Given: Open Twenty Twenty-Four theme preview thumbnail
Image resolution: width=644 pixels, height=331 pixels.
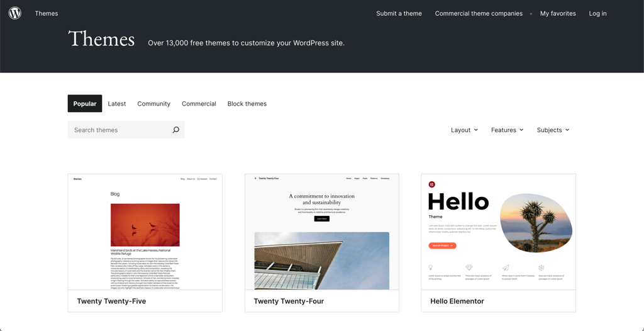Looking at the screenshot, I should (321, 232).
